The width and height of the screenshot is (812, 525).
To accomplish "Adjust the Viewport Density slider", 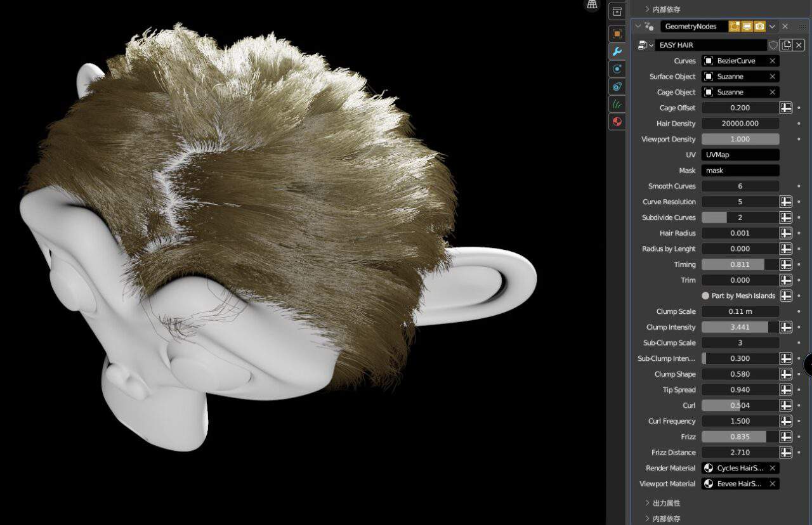I will 740,139.
